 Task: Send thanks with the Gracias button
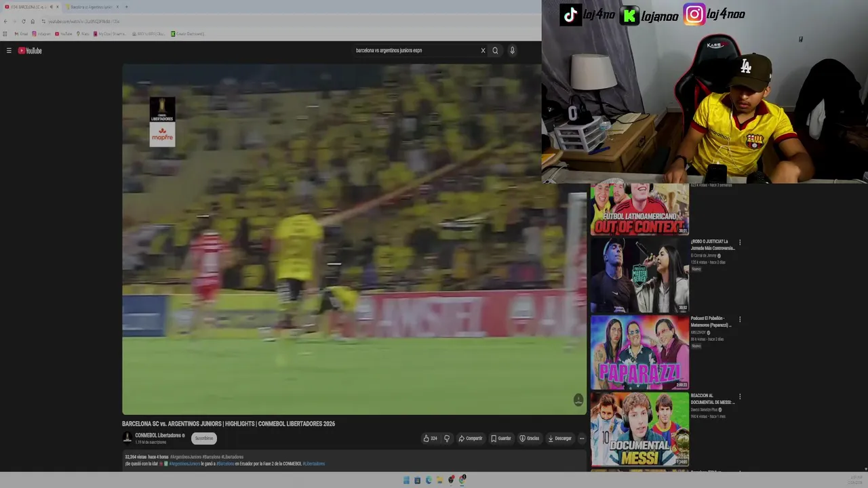tap(529, 439)
